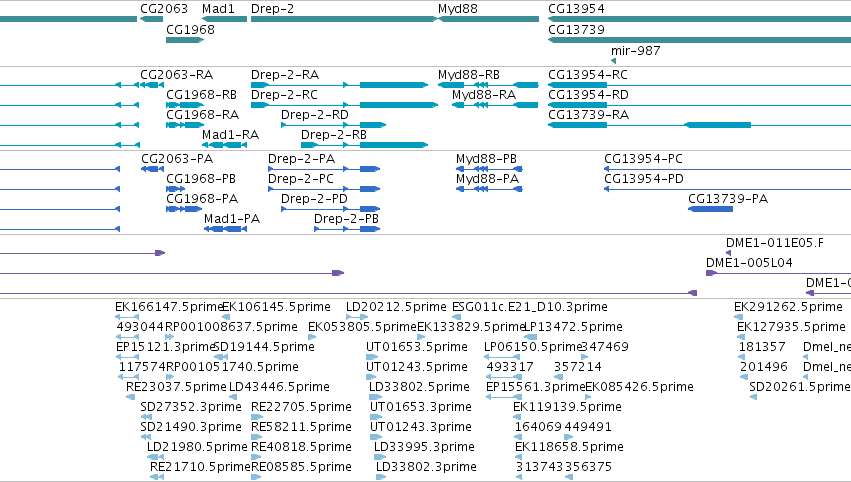Select the EK106145.5prime EST label

pos(276,307)
